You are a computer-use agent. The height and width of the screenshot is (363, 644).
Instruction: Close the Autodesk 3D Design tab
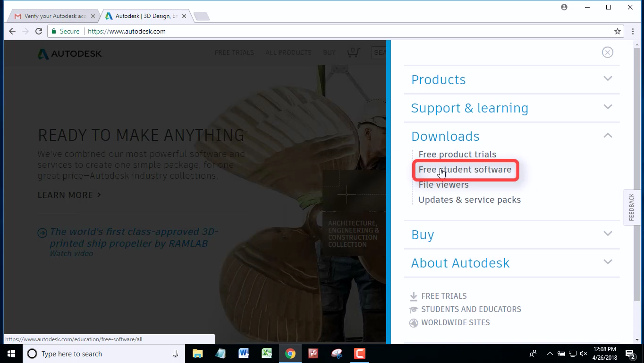[x=184, y=16]
